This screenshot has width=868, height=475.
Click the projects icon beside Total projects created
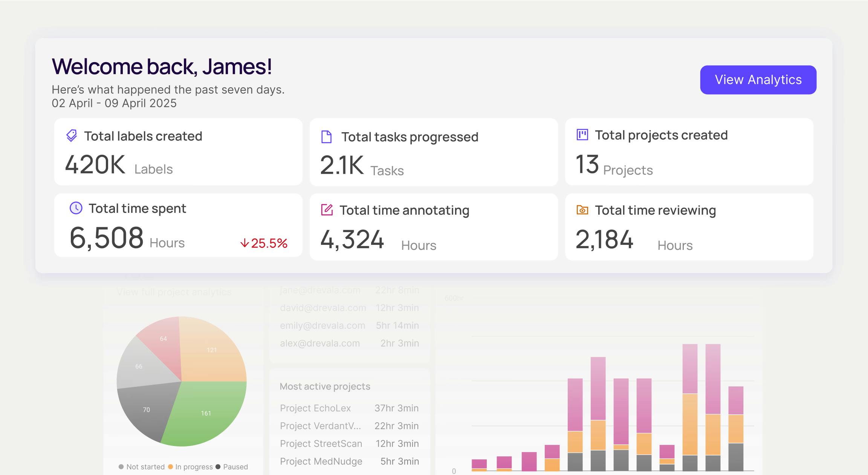pos(582,135)
